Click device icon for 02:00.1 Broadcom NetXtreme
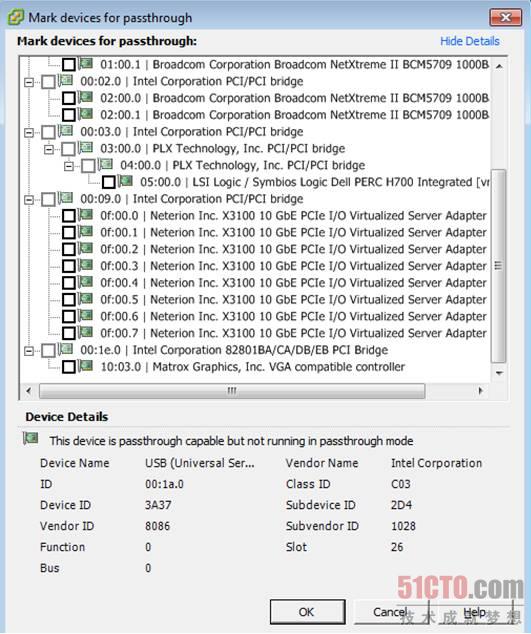Screen dimensions: 531x634 86,114
